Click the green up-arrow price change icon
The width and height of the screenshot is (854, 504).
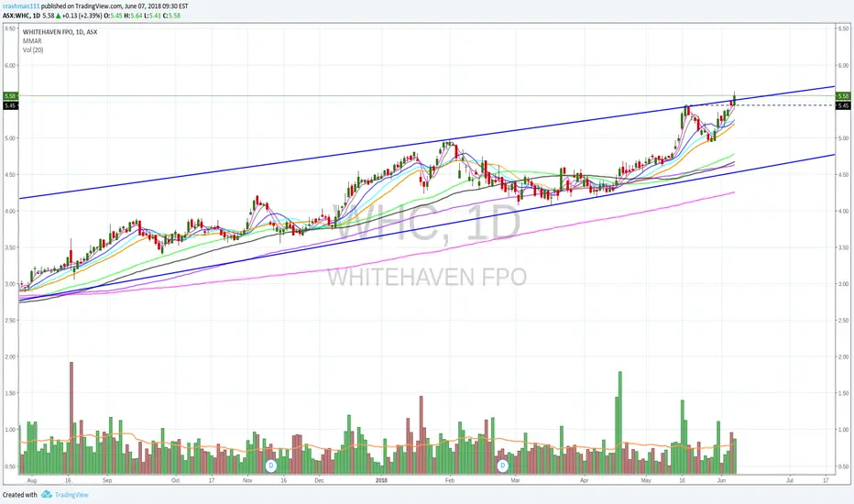pyautogui.click(x=59, y=16)
